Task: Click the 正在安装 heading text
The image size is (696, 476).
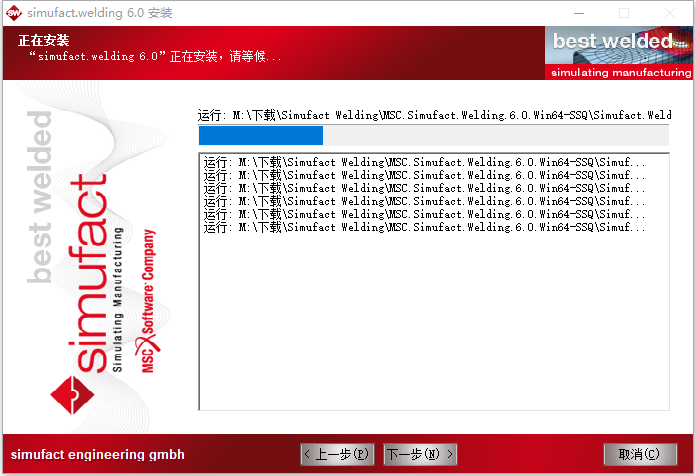Action: click(44, 40)
